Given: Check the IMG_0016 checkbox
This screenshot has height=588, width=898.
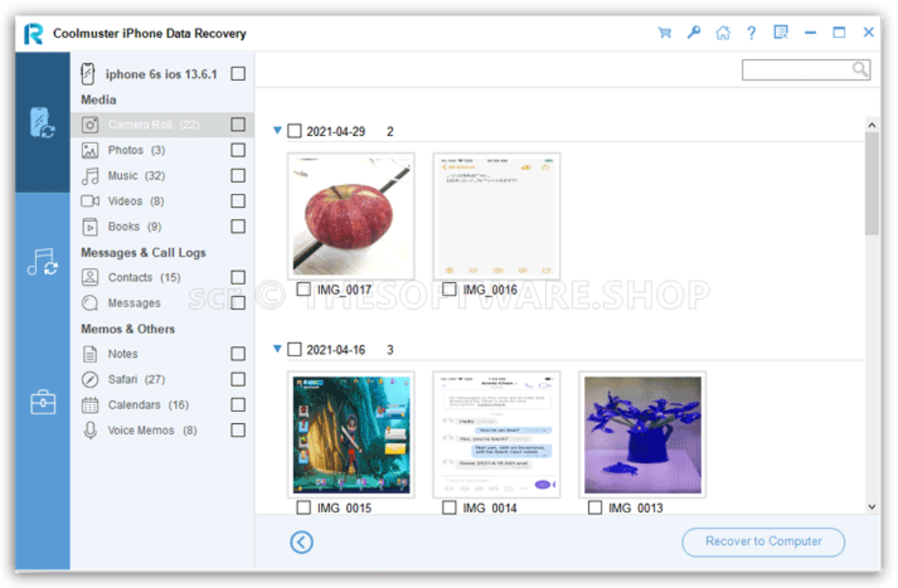Looking at the screenshot, I should (450, 290).
